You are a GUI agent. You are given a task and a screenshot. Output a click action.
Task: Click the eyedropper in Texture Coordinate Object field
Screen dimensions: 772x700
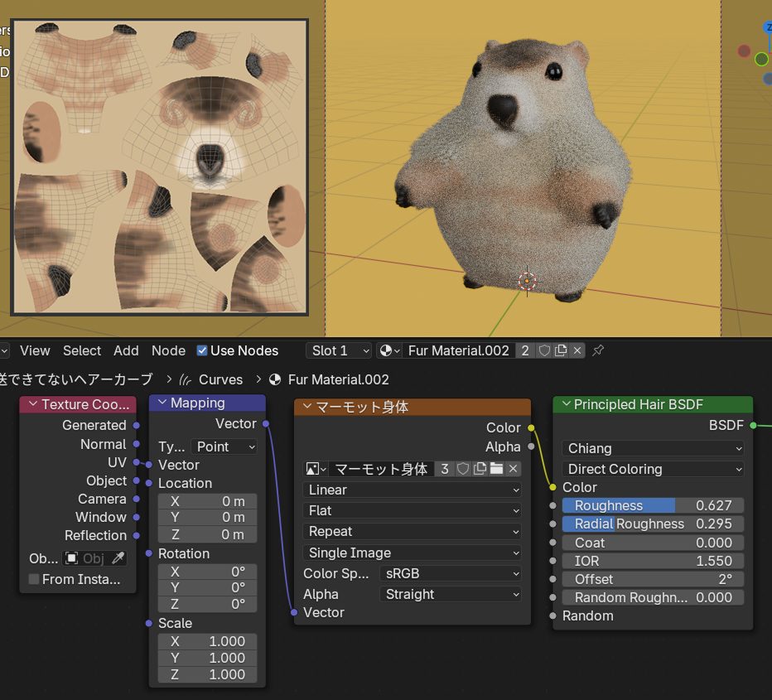118,558
